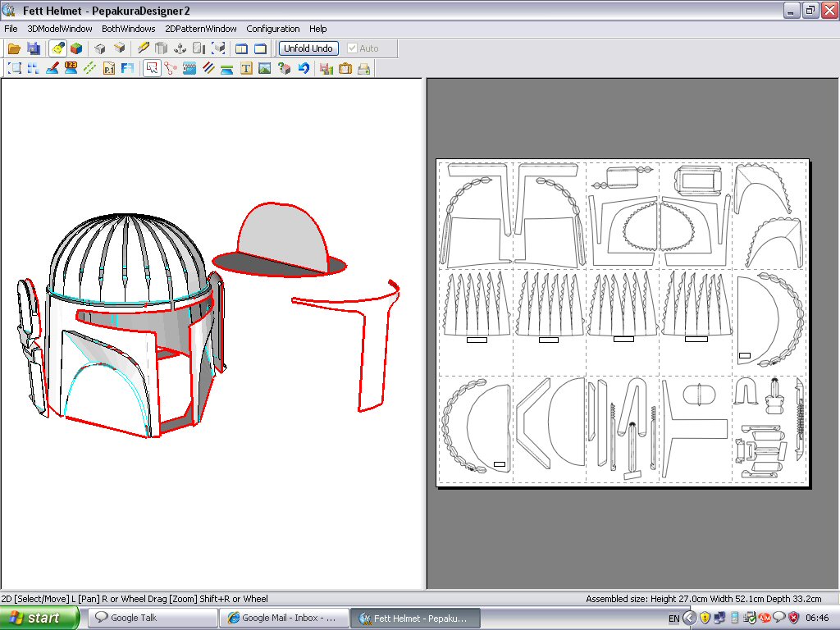
Task: Click the yellow security shield tray icon
Action: (x=705, y=619)
